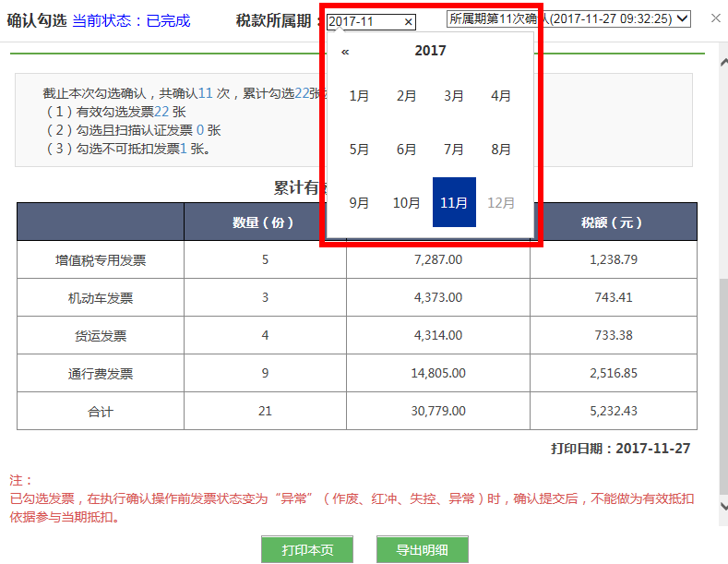Click total tax 5,232.43 cell
This screenshot has width=728, height=564.
pyautogui.click(x=614, y=411)
